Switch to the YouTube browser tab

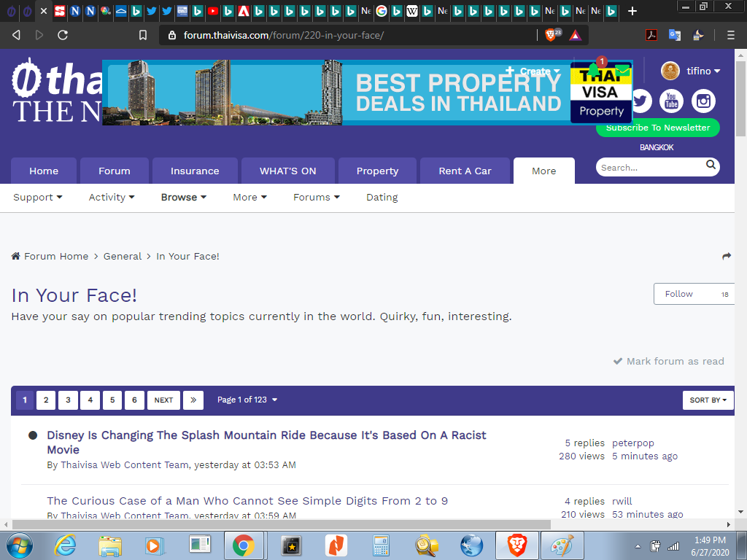[213, 11]
